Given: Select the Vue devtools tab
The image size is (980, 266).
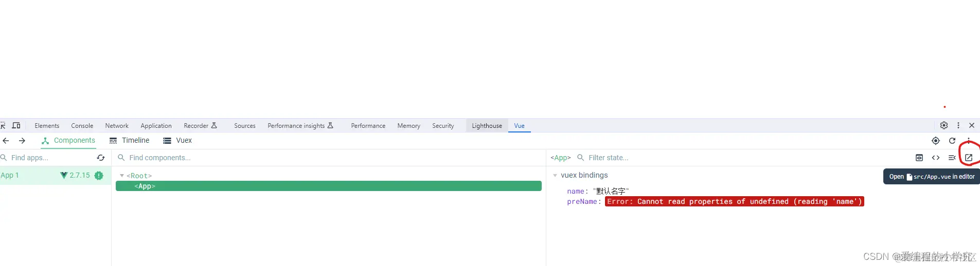Looking at the screenshot, I should pyautogui.click(x=519, y=126).
